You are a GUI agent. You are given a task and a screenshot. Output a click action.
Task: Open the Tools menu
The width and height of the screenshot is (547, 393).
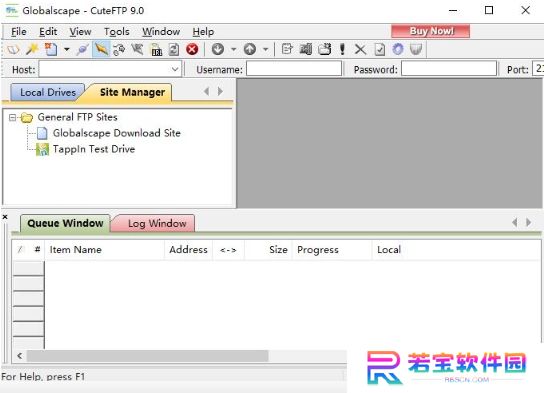coord(117,32)
